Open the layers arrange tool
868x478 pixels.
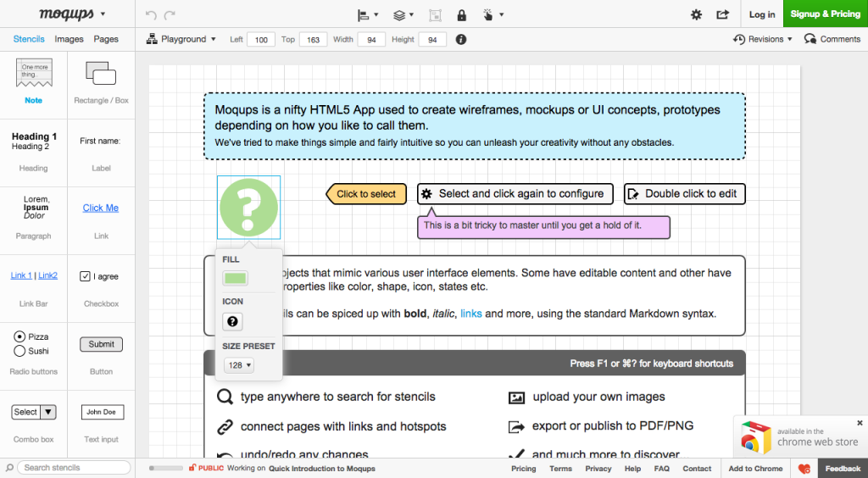[403, 15]
